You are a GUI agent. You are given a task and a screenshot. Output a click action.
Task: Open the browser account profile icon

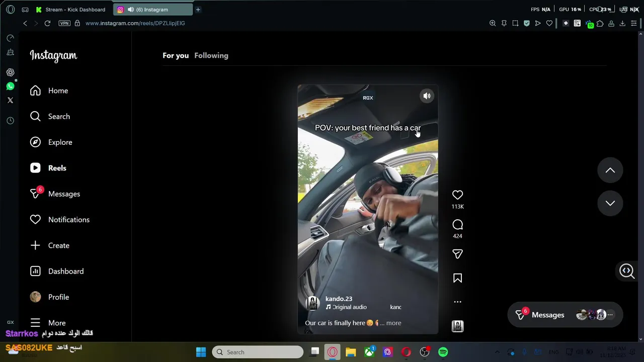pyautogui.click(x=611, y=23)
